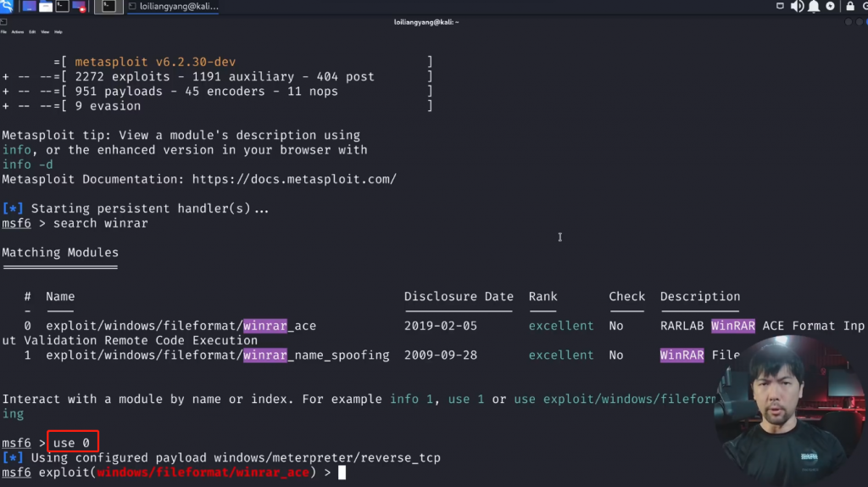This screenshot has width=868, height=487.
Task: Select the loiliangyang@kali taskbar window button
Action: (174, 7)
